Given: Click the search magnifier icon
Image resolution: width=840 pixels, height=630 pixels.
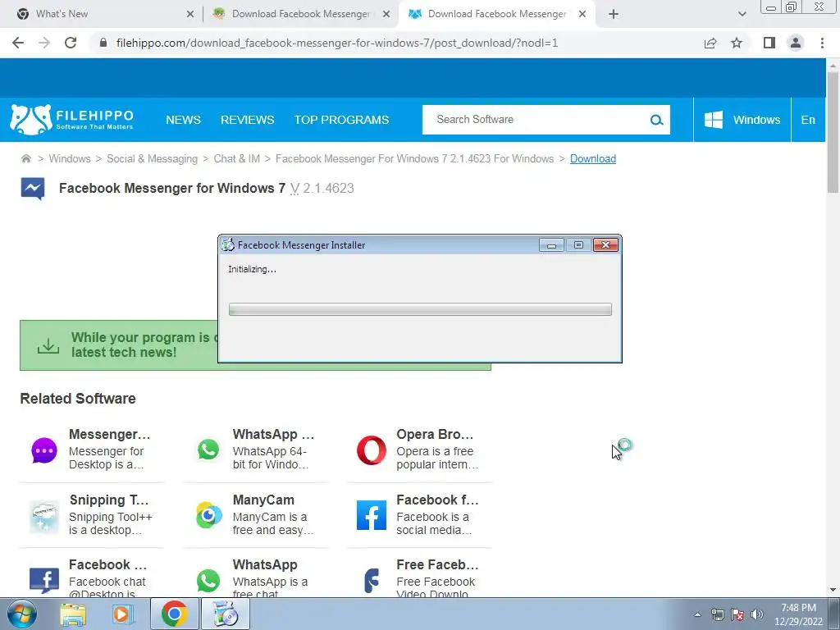Looking at the screenshot, I should (656, 120).
